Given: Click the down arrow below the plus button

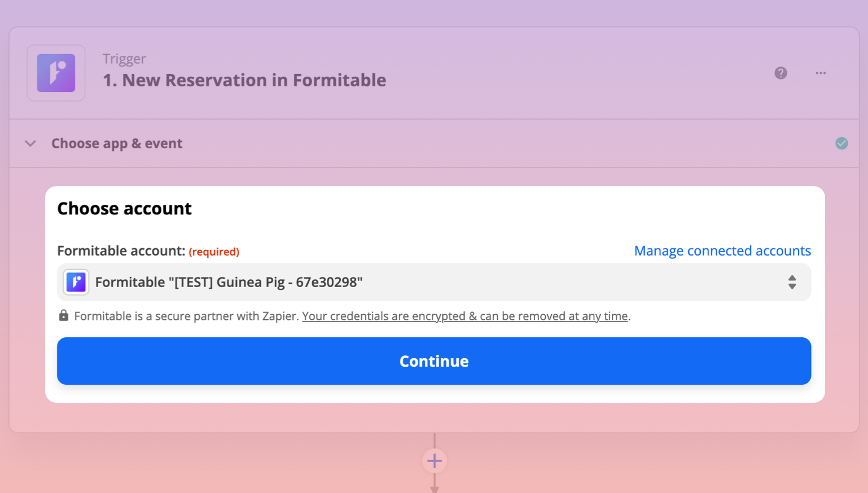Looking at the screenshot, I should (x=434, y=486).
